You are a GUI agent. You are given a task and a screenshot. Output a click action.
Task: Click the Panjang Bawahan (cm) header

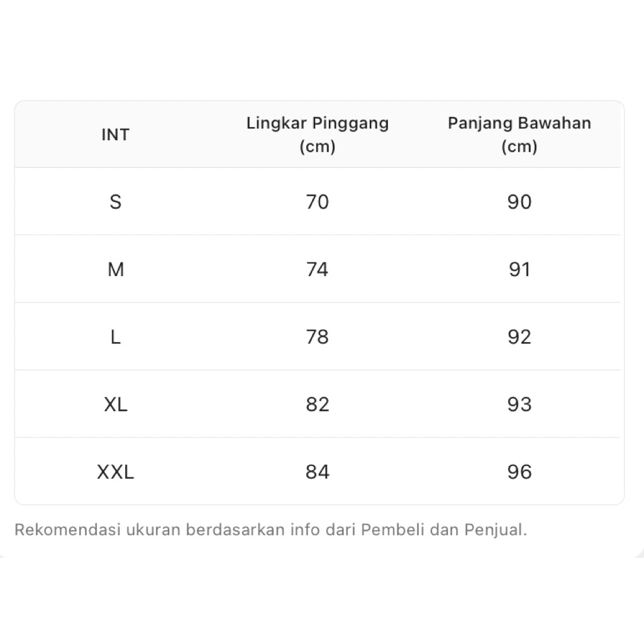coord(519,135)
